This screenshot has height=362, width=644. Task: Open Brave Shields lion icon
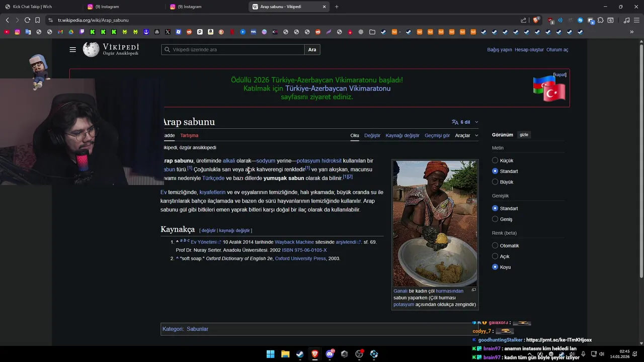point(536,20)
